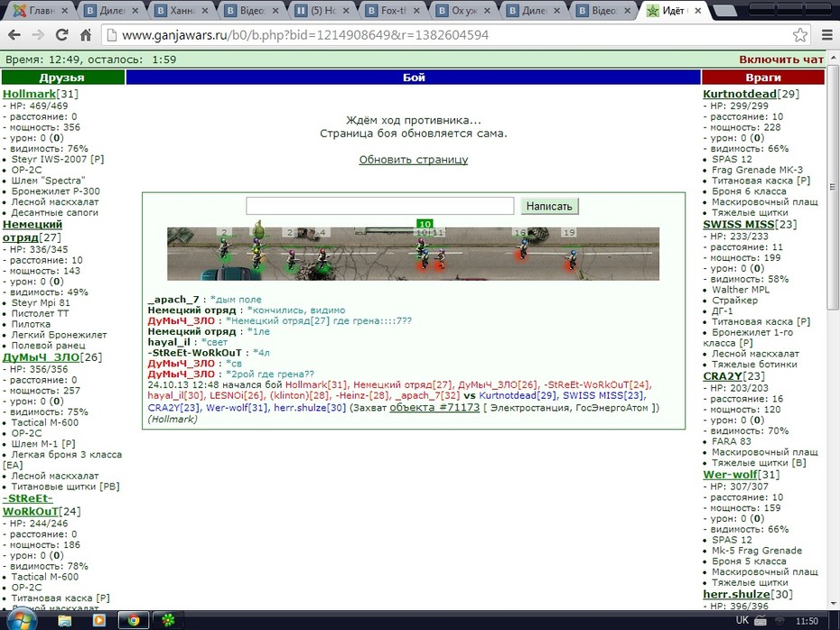This screenshot has height=630, width=840.
Task: Go back to the previous page
Action: pos(14,35)
